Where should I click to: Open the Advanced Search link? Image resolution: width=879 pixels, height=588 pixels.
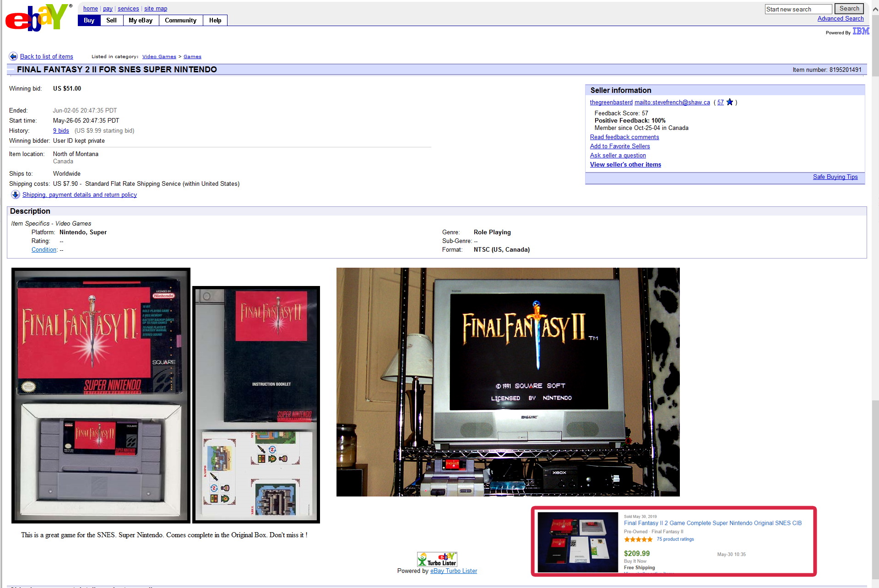click(840, 18)
